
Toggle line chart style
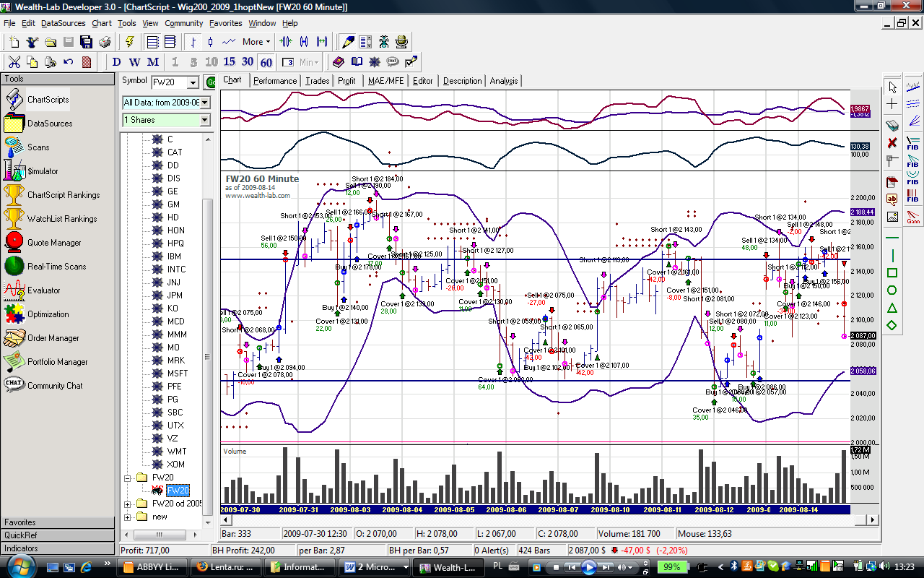click(x=230, y=42)
